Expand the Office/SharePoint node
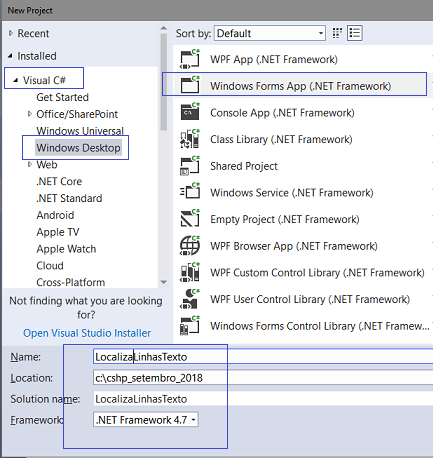Viewport: 433px width, 458px height. 30,114
